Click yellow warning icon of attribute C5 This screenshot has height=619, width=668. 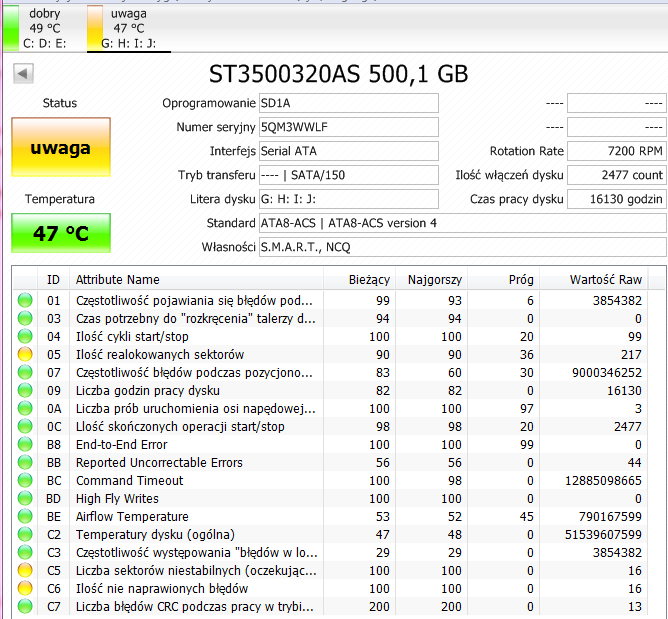pyautogui.click(x=25, y=570)
